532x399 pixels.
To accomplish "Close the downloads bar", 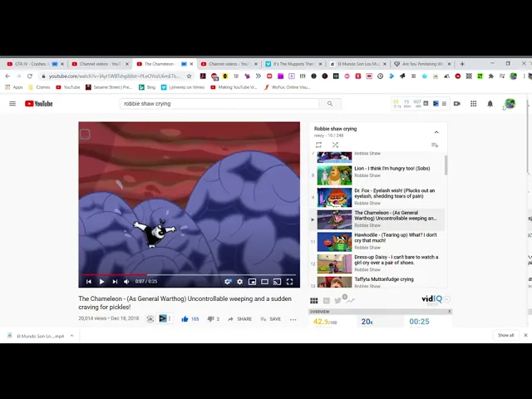I will pyautogui.click(x=525, y=335).
